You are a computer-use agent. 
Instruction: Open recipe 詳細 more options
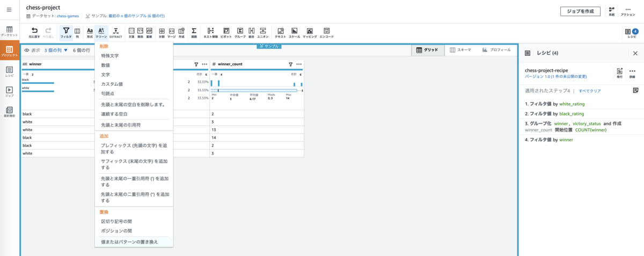click(x=632, y=72)
